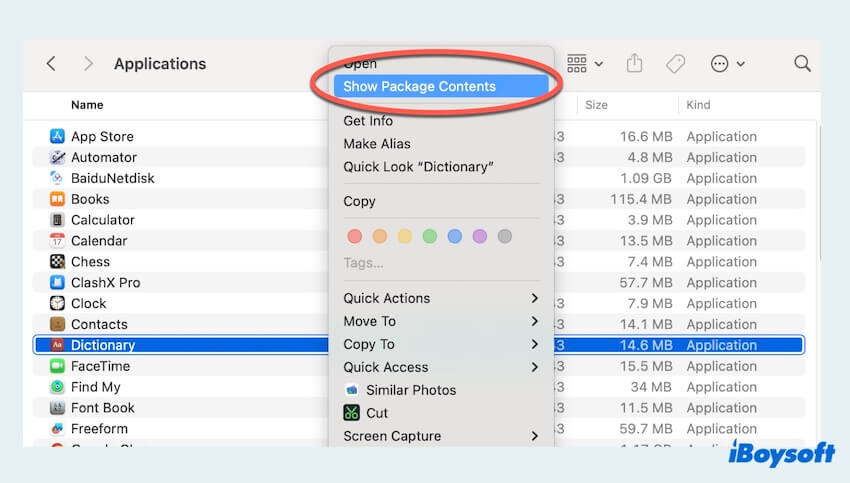Click the Application kind in Chess row
The height and width of the screenshot is (483, 850).
pyautogui.click(x=722, y=261)
